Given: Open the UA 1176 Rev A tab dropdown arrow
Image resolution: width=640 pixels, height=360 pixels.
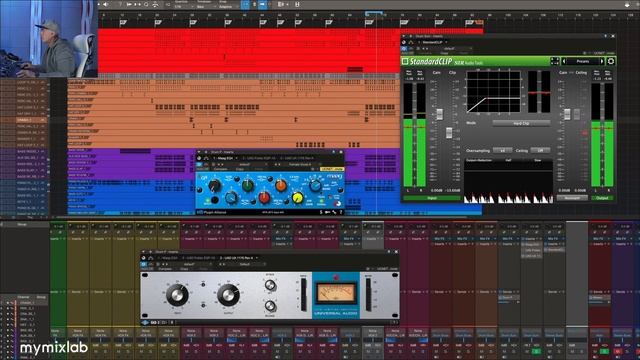Looking at the screenshot, I should coord(257,258).
